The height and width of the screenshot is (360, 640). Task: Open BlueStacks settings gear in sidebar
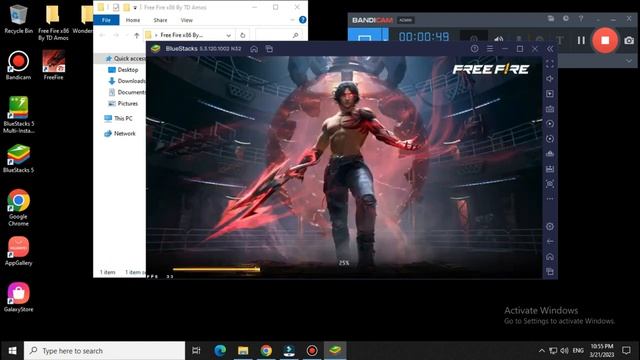point(550,227)
